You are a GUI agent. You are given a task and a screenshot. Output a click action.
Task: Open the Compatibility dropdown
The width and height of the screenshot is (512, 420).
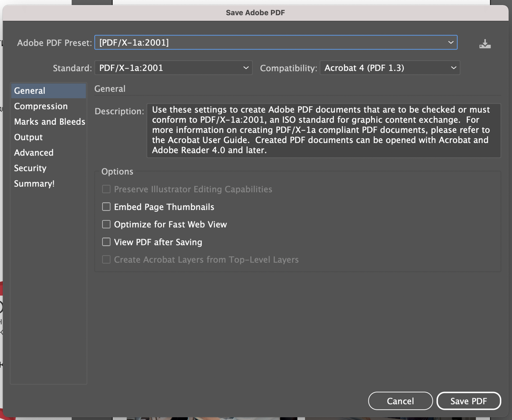click(x=389, y=68)
